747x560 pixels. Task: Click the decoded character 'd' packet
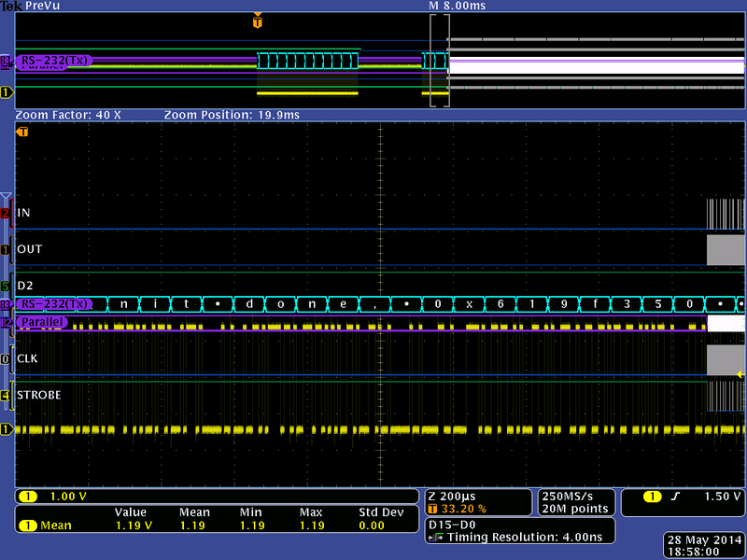click(x=249, y=304)
